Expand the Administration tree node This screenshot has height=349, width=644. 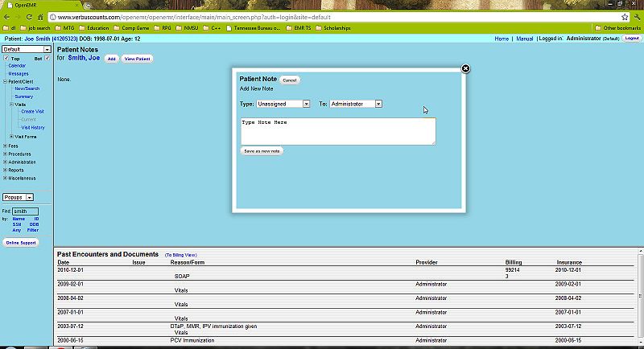5,162
